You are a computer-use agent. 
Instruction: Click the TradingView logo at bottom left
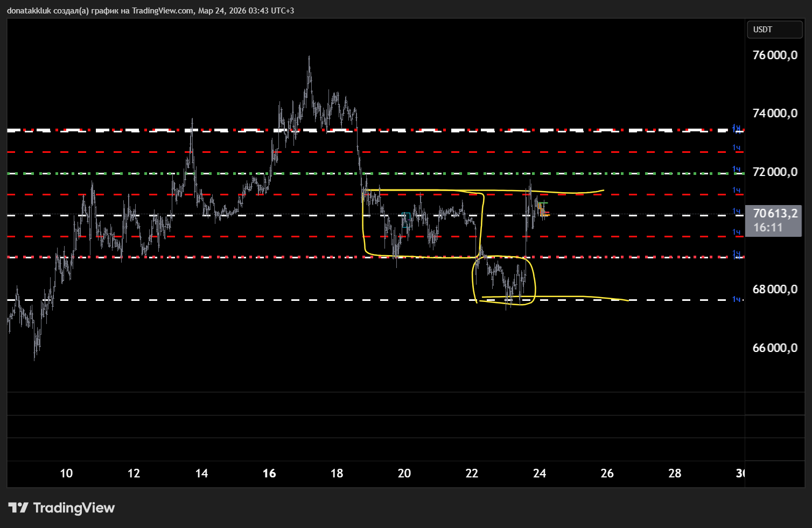pyautogui.click(x=61, y=508)
